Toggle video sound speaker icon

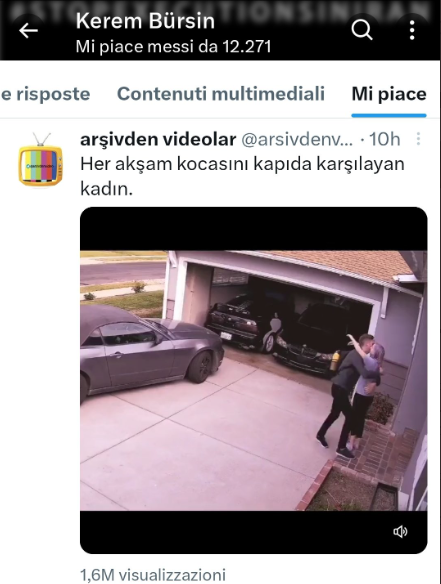pos(400,531)
